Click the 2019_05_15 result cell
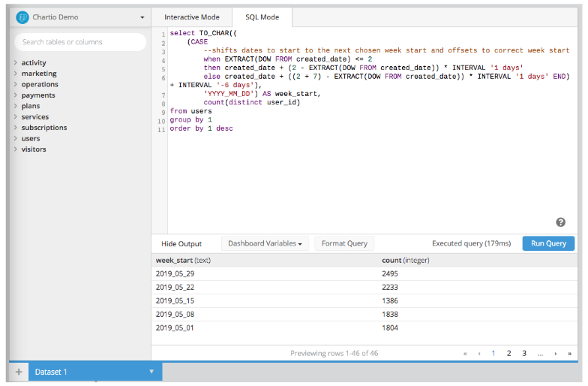588x386 pixels. [x=175, y=300]
